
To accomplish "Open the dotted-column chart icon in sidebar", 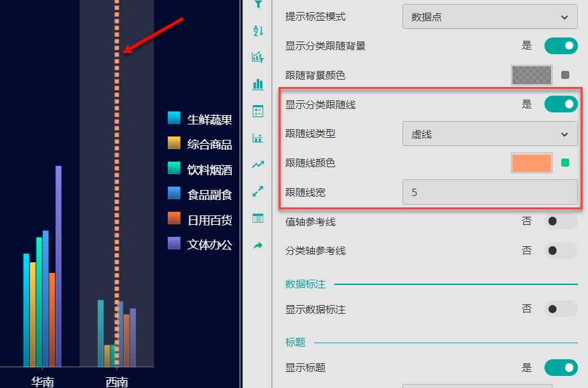I will [258, 138].
